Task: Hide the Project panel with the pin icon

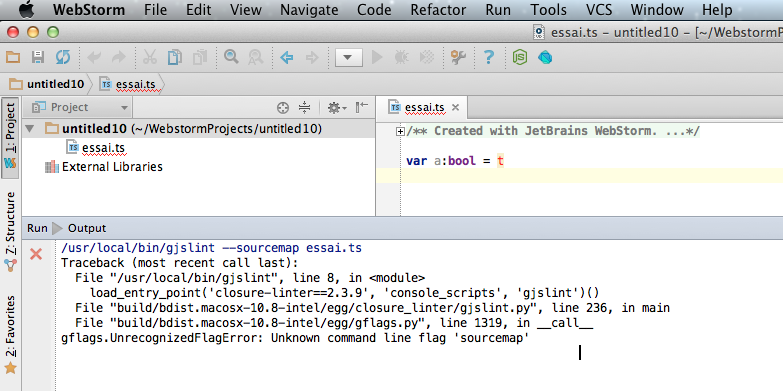Action: click(x=362, y=107)
